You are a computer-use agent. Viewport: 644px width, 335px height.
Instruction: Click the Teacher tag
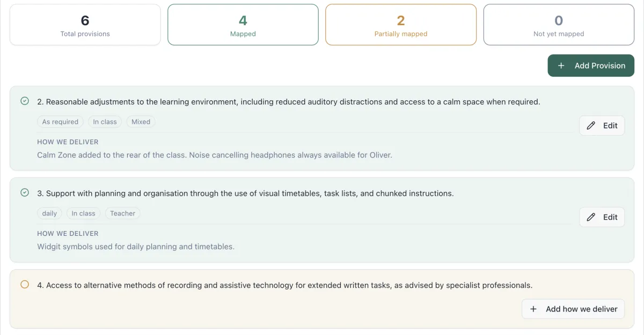click(122, 213)
